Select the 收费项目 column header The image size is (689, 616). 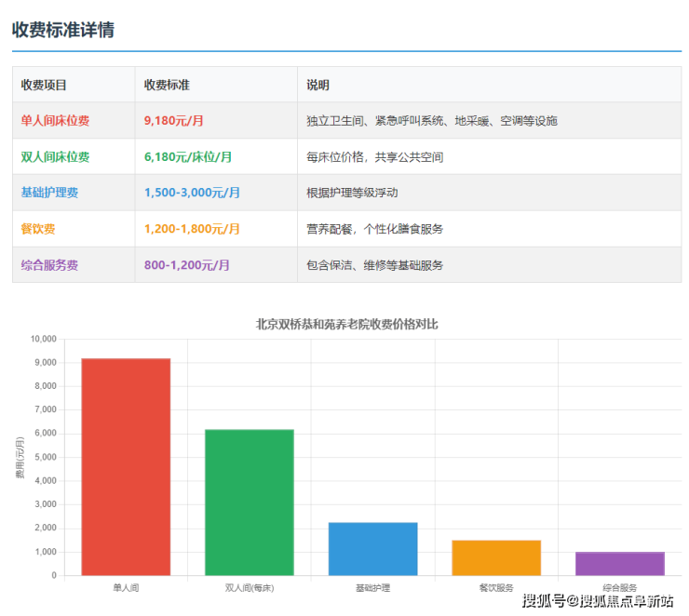[44, 85]
